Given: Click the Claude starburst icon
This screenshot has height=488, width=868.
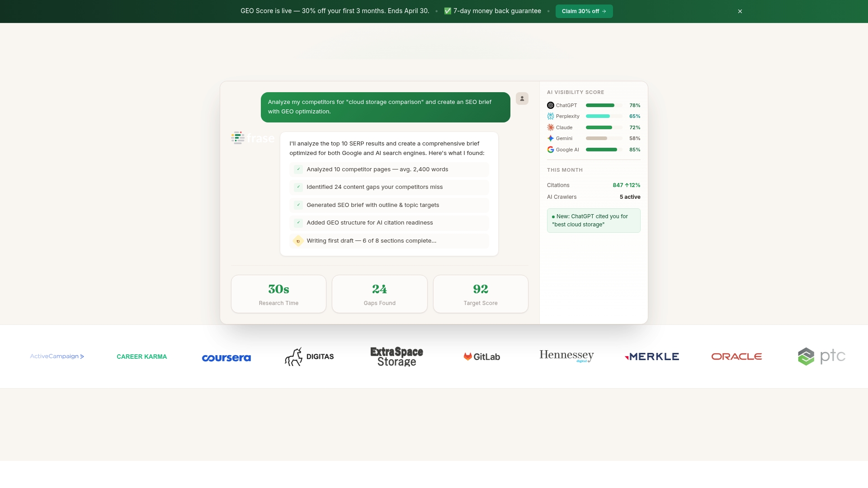Looking at the screenshot, I should (550, 127).
